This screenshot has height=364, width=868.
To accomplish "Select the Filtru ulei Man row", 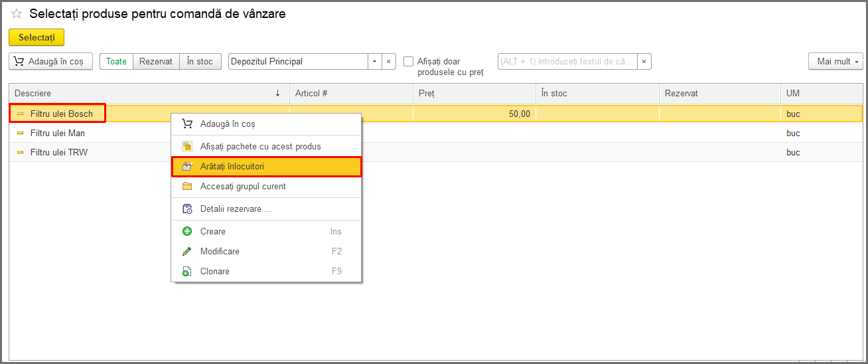I will [435, 133].
